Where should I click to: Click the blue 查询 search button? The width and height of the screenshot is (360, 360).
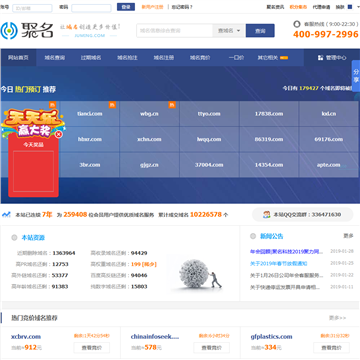point(260,31)
